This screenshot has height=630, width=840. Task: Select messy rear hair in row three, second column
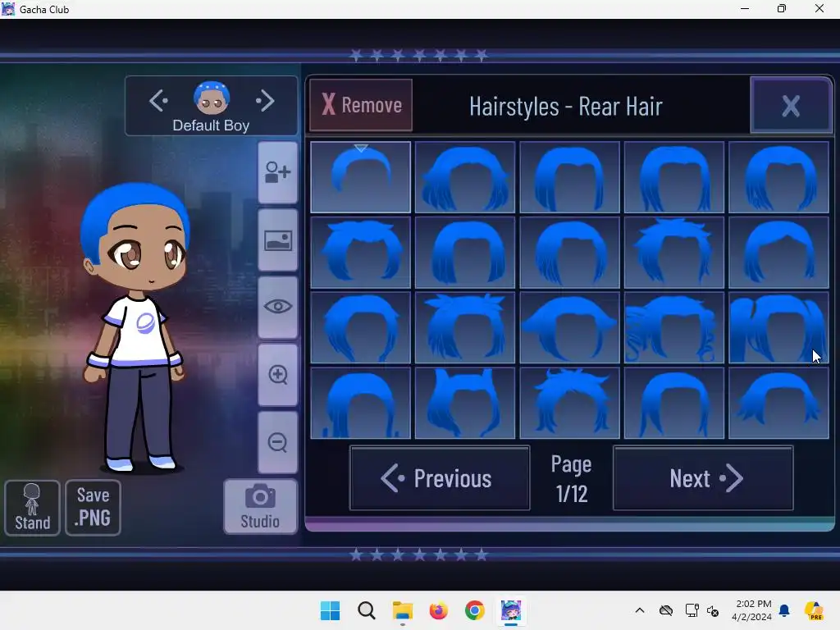tap(465, 328)
